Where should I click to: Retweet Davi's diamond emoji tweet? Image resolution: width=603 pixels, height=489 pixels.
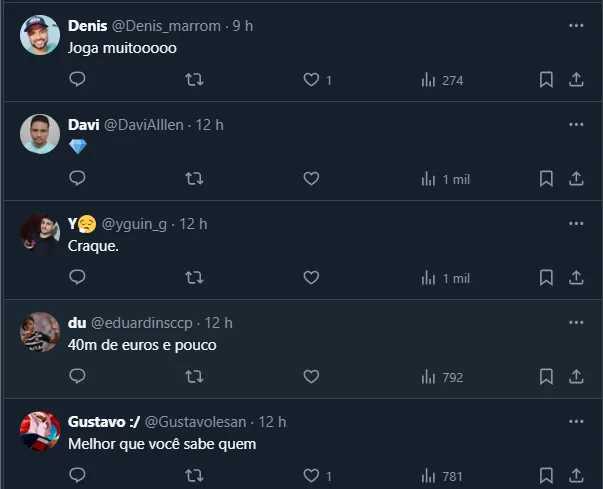(x=195, y=179)
